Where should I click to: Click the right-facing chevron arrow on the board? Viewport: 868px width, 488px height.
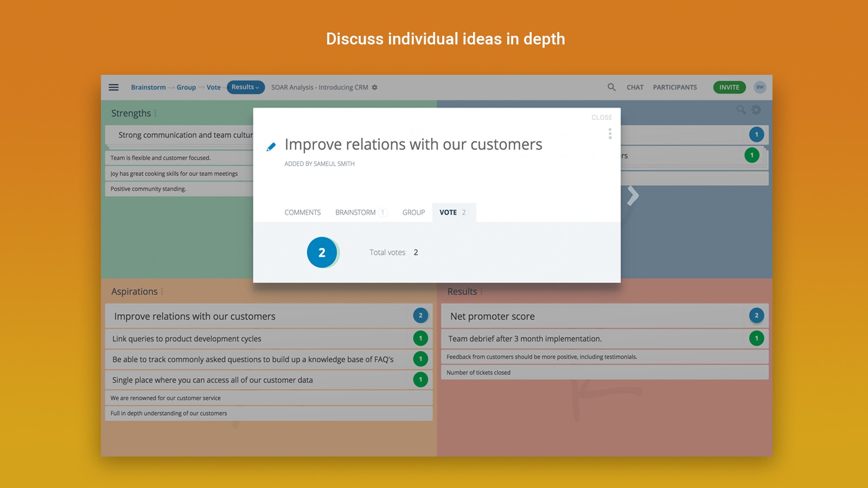633,196
